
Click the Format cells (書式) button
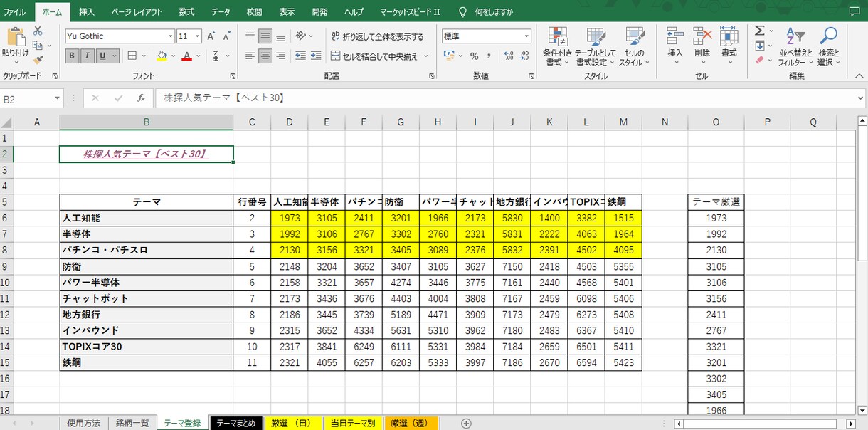click(x=729, y=47)
